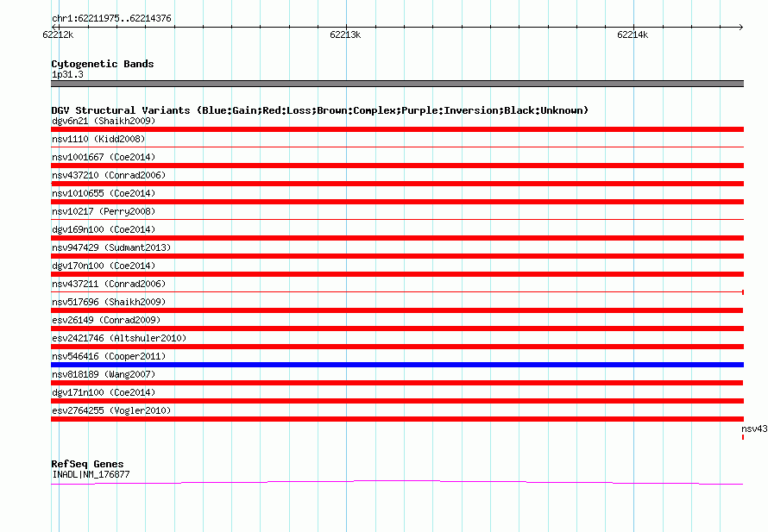Select the nsv947429 (Sudmant2013) label
This screenshot has height=532, width=768.
point(111,247)
